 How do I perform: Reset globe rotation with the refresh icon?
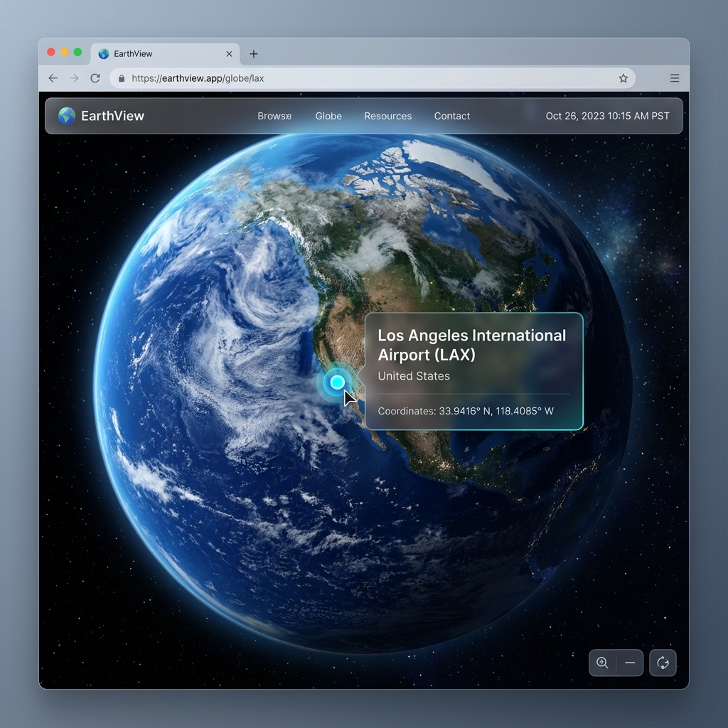[663, 663]
